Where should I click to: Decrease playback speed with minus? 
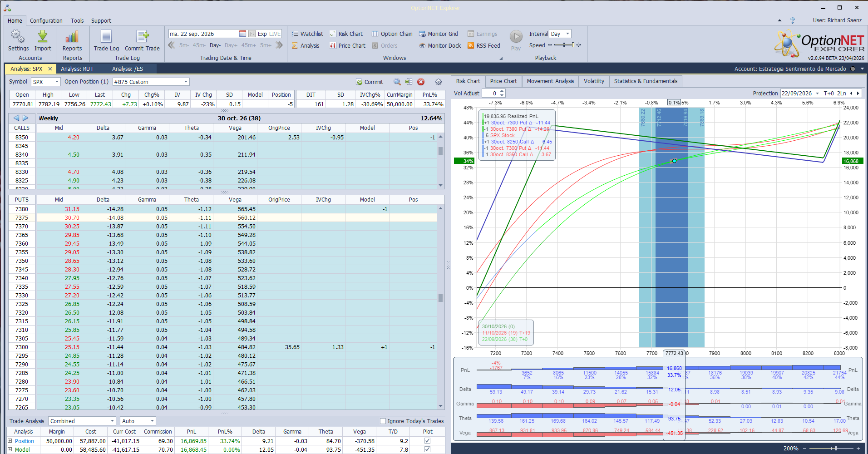tap(550, 45)
